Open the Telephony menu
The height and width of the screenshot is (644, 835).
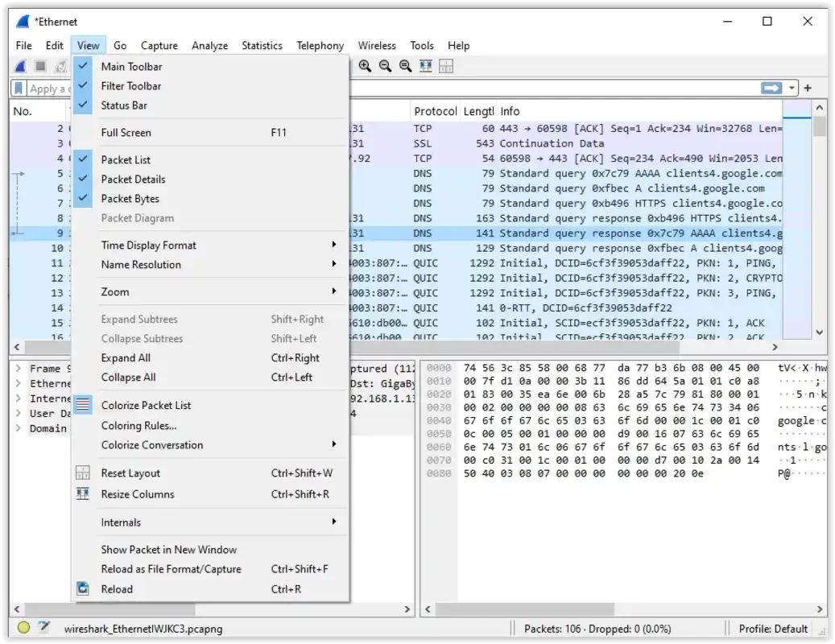tap(320, 45)
